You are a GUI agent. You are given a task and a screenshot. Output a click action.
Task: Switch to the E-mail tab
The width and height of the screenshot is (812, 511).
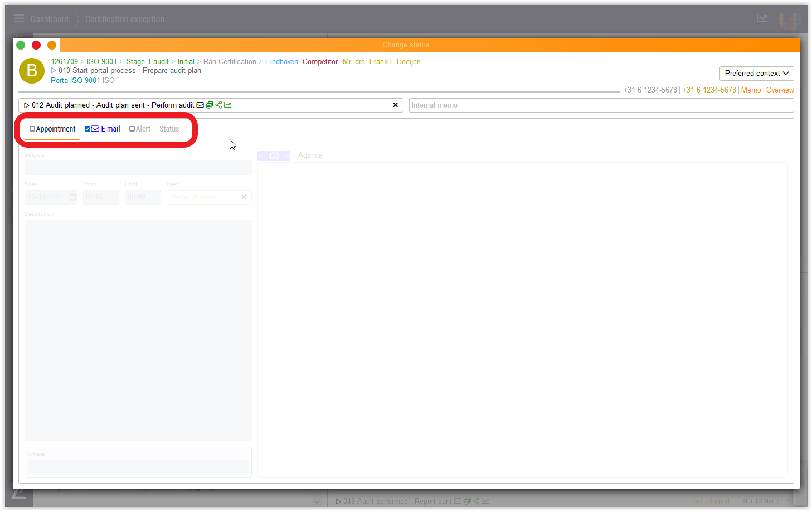pos(110,129)
